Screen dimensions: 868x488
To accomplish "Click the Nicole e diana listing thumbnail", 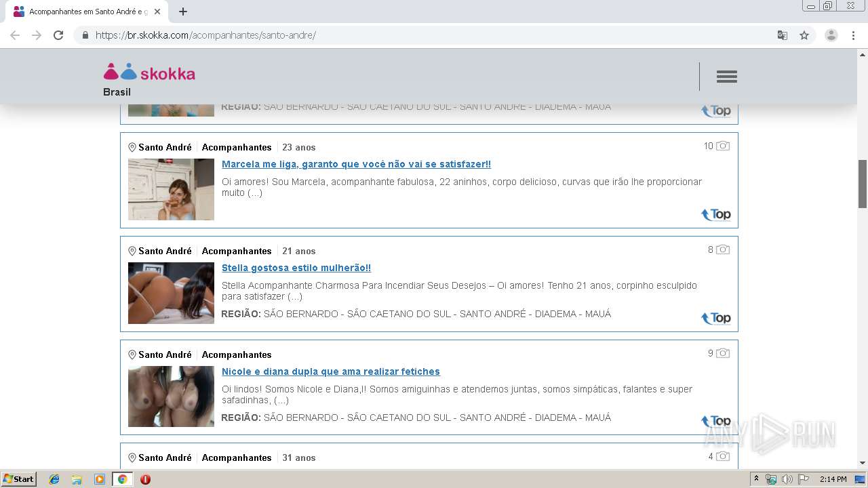I will click(171, 396).
